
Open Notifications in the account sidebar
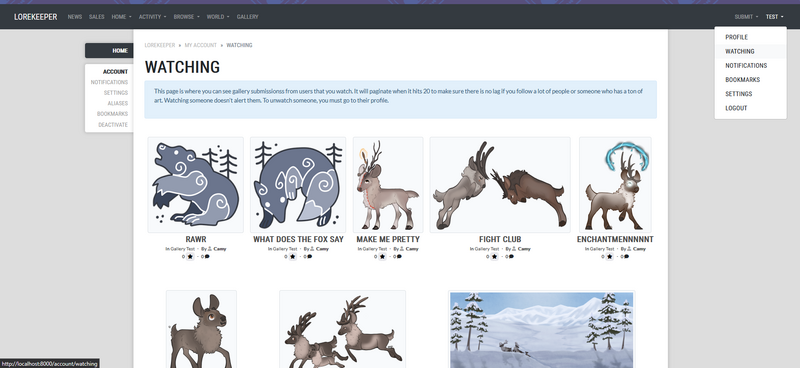point(109,82)
